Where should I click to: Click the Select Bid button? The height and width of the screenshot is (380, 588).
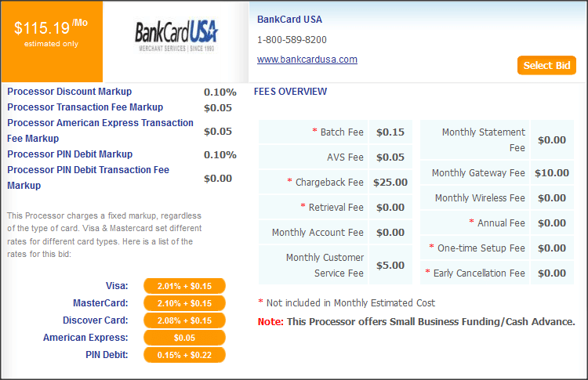[546, 65]
